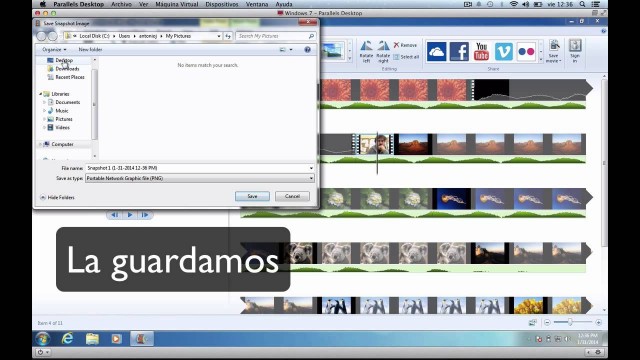Remove the selected clip
Viewport: 640px width, 360px height.
coord(405,45)
